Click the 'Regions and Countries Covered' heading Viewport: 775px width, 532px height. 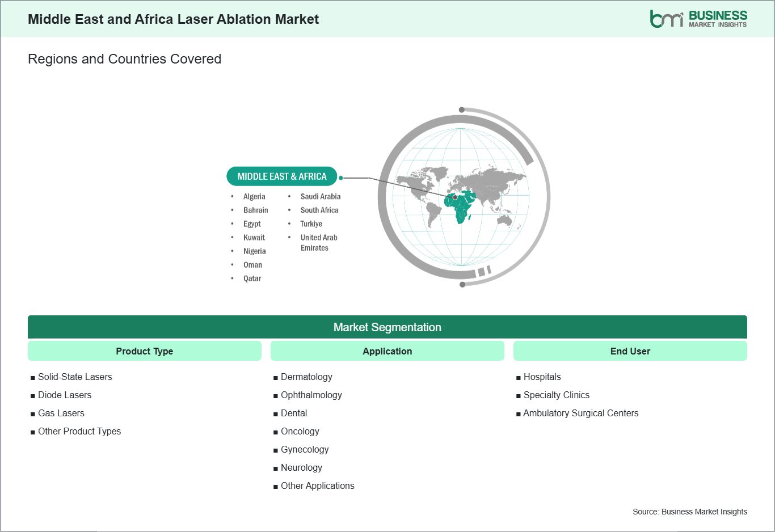pos(124,59)
